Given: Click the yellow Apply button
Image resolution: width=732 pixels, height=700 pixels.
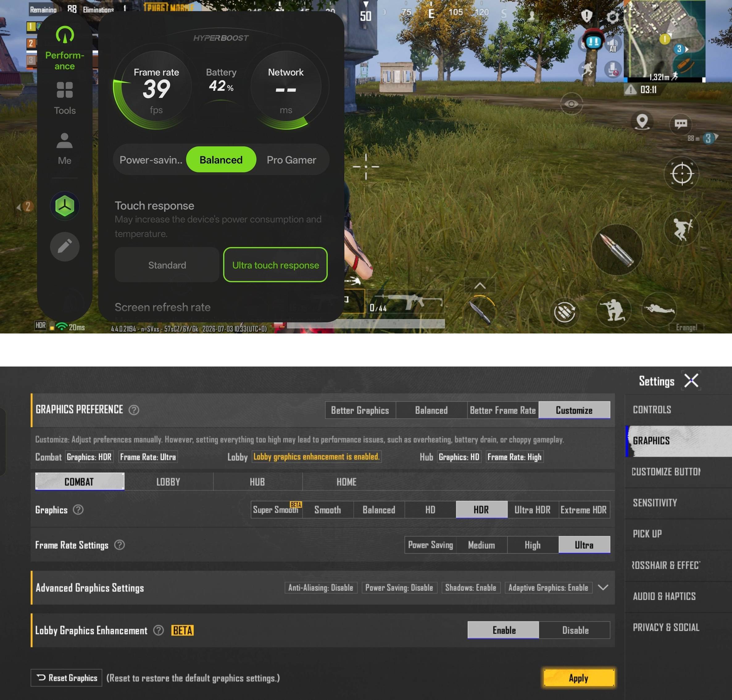Looking at the screenshot, I should point(578,678).
